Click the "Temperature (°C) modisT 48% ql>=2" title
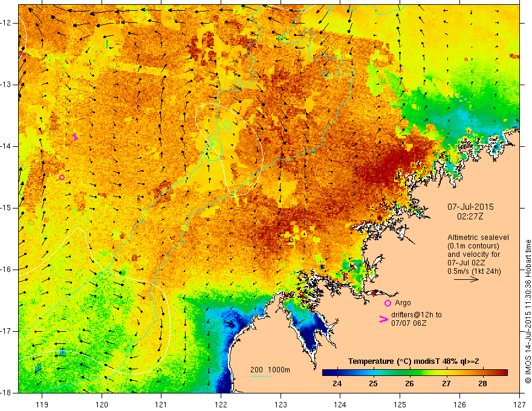Image resolution: width=532 pixels, height=411 pixels. (414, 361)
